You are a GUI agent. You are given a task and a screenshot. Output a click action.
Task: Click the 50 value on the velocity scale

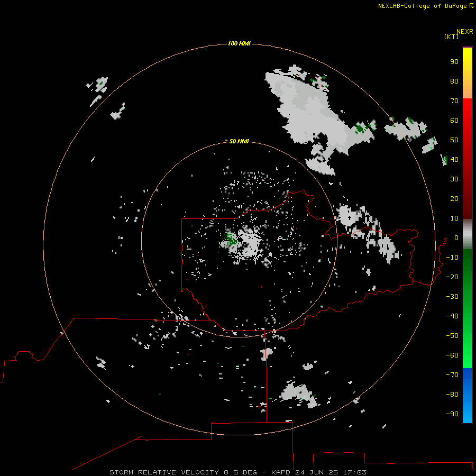(x=454, y=140)
